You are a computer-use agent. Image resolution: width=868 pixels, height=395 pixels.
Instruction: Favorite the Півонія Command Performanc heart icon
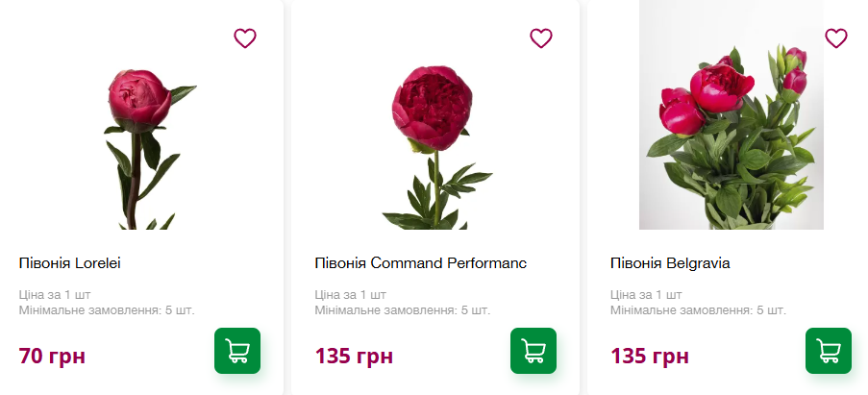pyautogui.click(x=541, y=38)
